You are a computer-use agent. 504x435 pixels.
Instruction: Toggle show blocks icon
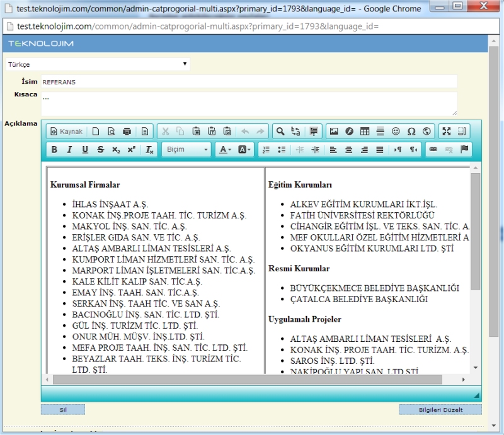[462, 132]
